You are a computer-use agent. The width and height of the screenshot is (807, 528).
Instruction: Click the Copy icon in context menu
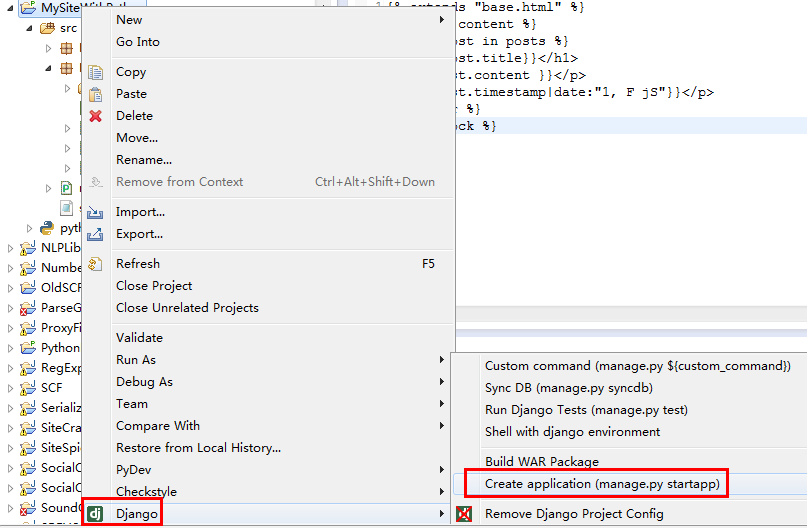pos(96,72)
